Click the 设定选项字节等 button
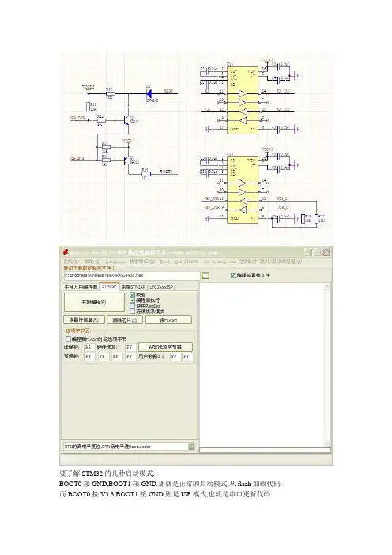Image resolution: width=392 pixels, height=555 pixels. click(165, 347)
